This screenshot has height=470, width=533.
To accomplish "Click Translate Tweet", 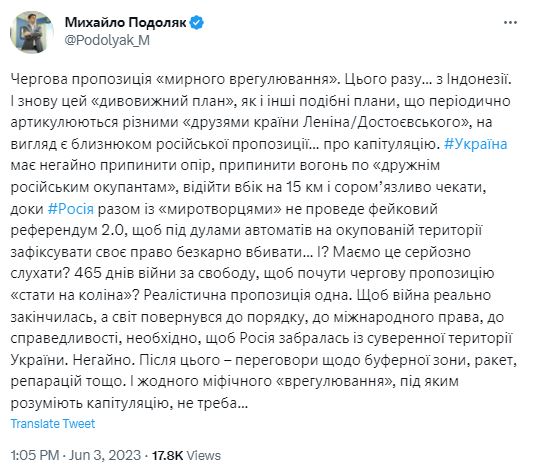I will (x=53, y=423).
